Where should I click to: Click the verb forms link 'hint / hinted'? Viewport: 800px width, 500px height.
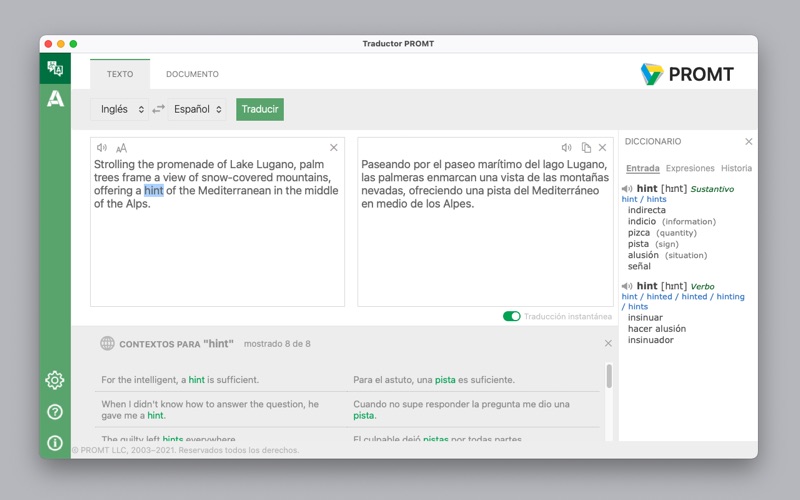click(683, 301)
